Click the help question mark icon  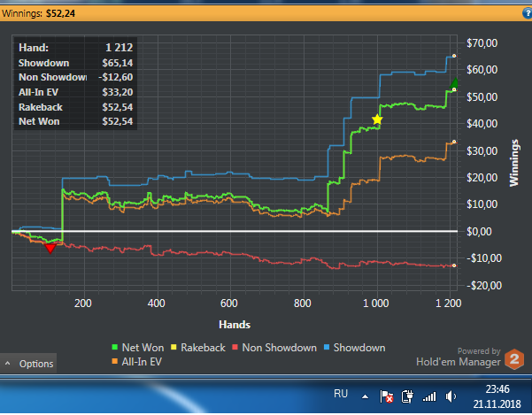pyautogui.click(x=528, y=13)
